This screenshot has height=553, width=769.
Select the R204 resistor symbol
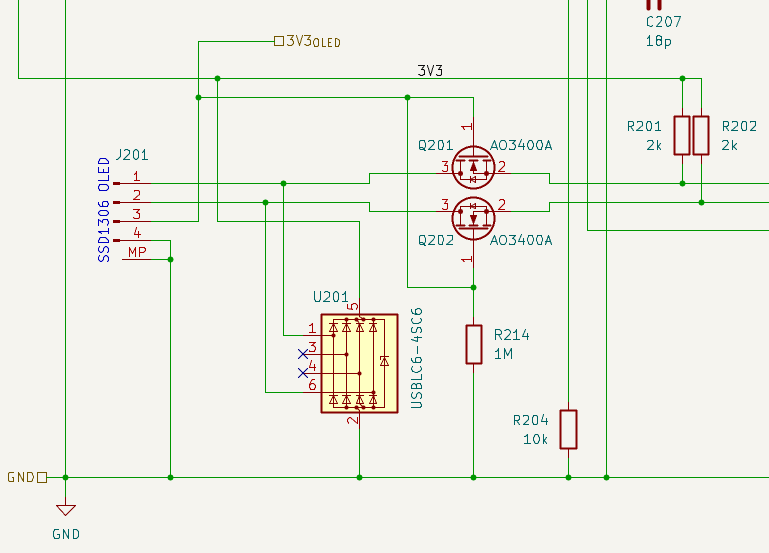point(568,429)
